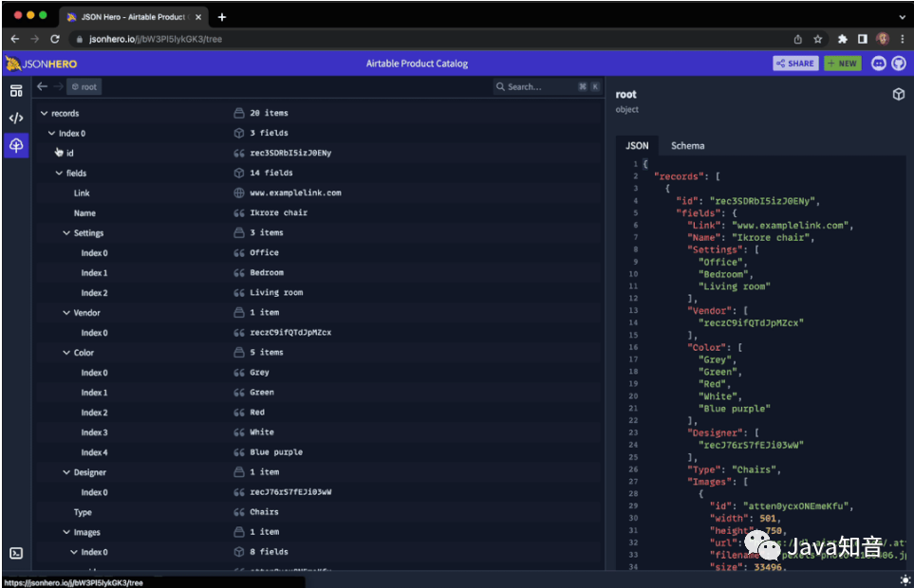Select the id row in tree

coord(318,153)
